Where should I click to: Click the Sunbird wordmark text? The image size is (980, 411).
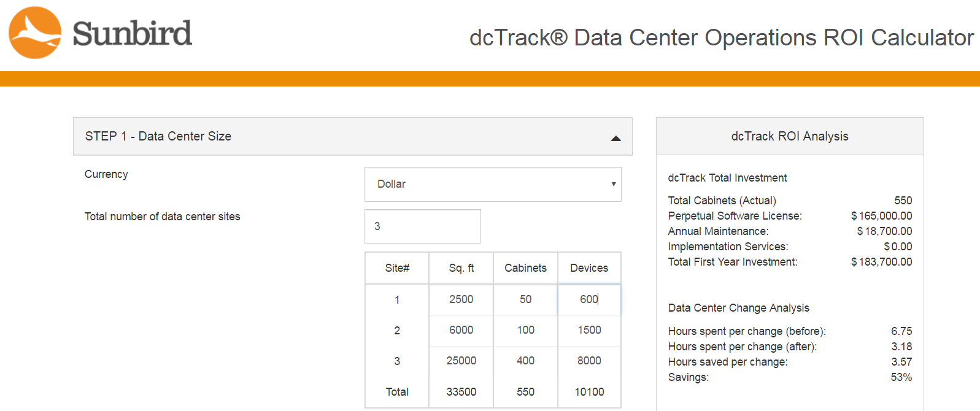coord(132,33)
